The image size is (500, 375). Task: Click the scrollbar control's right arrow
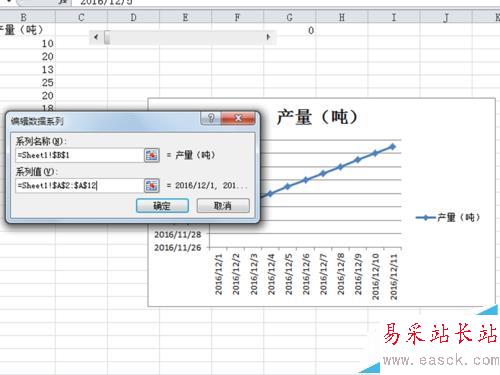coord(268,37)
